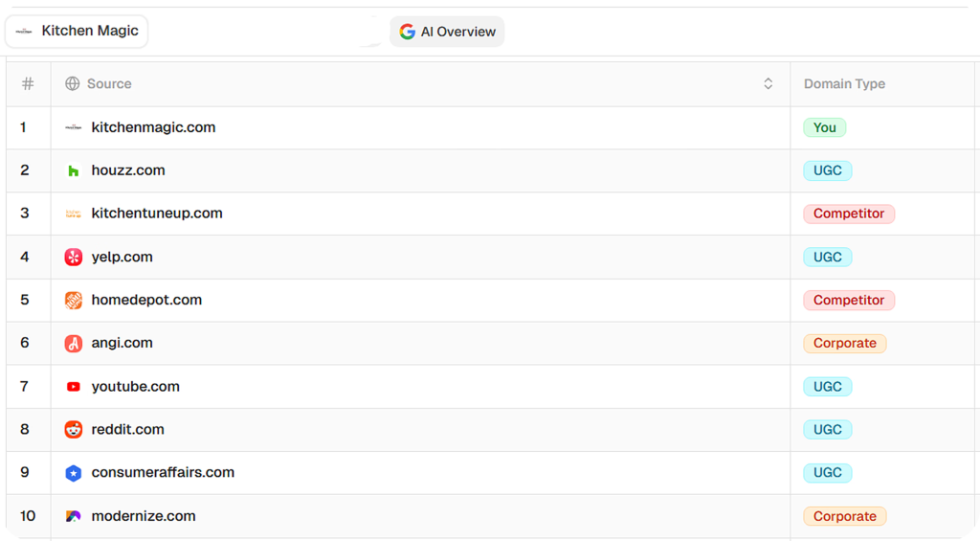
Task: Sort table by Source column arrows
Action: pyautogui.click(x=768, y=84)
